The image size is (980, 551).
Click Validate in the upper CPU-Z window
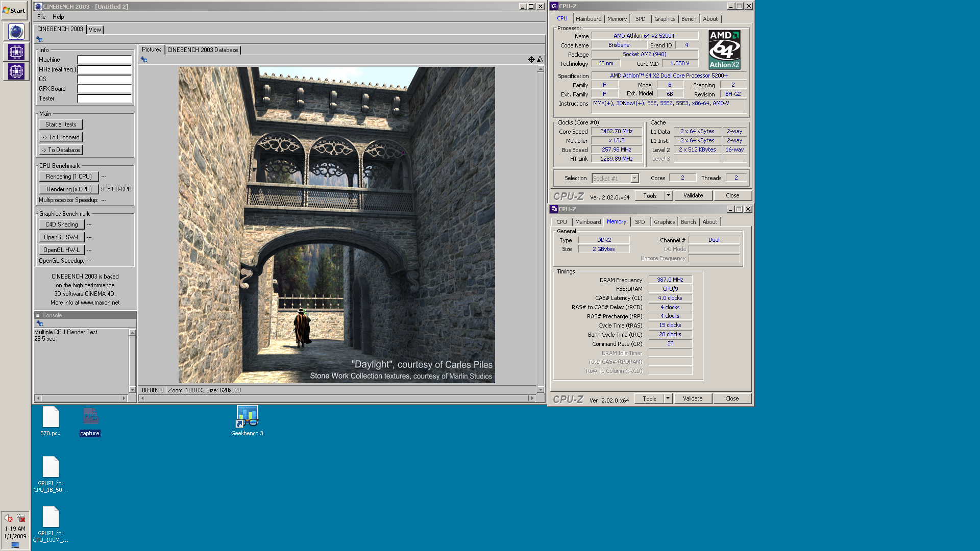tap(693, 195)
